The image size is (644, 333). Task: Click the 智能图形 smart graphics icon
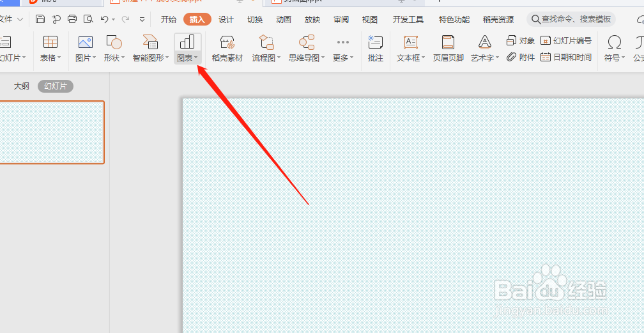[150, 42]
